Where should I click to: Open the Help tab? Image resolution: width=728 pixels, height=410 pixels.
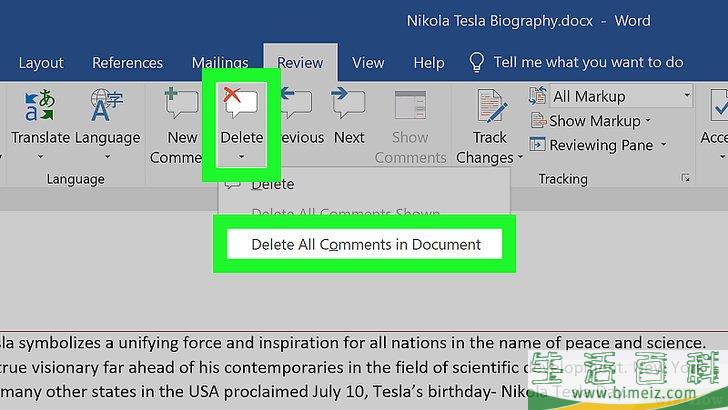[x=429, y=63]
